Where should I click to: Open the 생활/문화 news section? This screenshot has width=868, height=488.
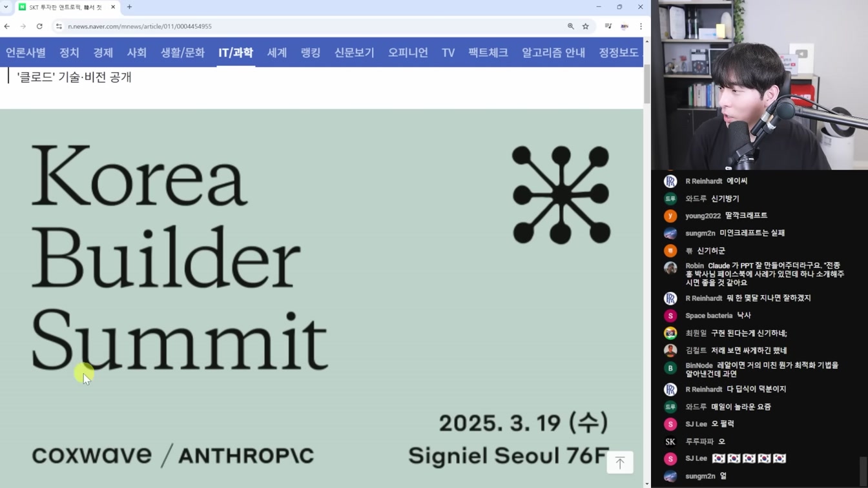click(x=182, y=53)
